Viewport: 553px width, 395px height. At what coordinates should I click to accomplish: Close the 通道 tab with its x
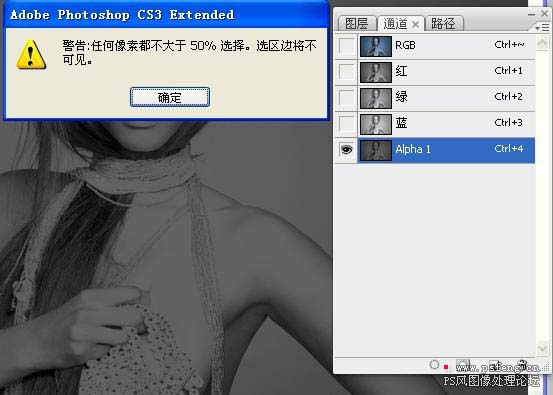[415, 24]
